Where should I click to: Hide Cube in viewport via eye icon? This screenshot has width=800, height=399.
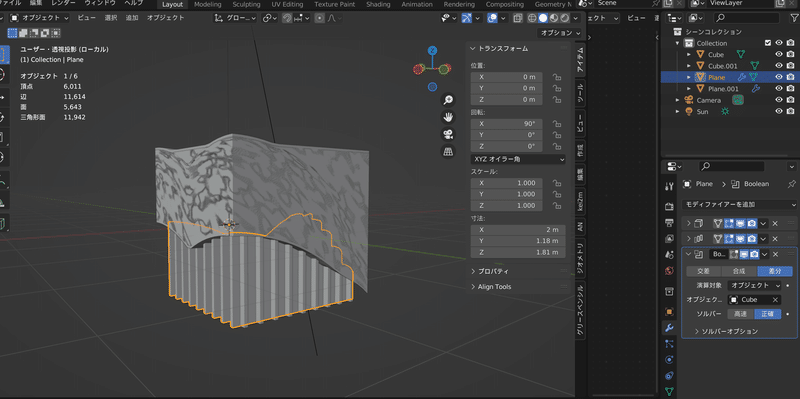pos(779,55)
